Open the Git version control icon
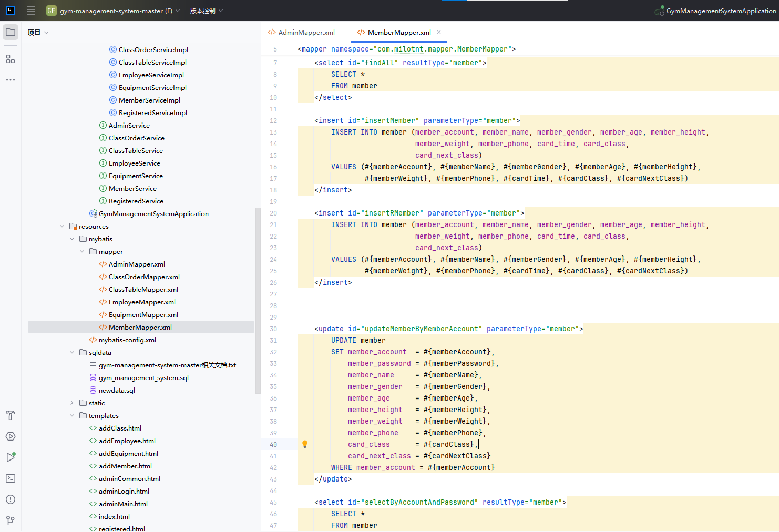 pos(11,520)
